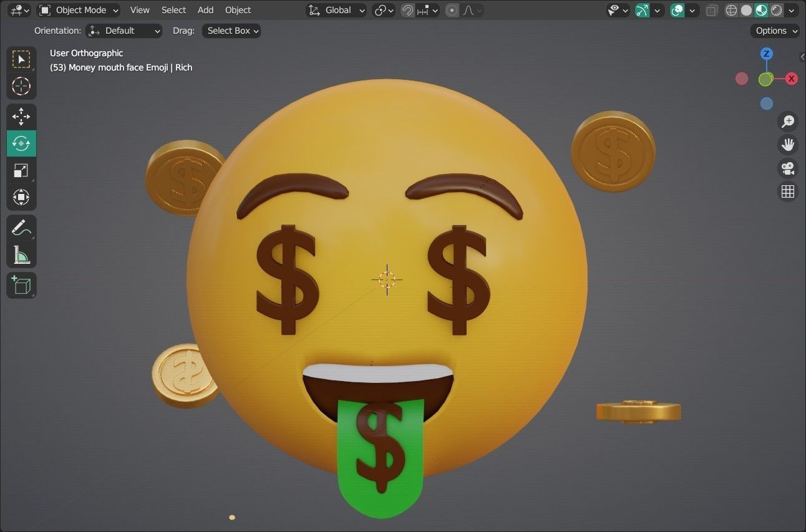Viewport: 806px width, 532px height.
Task: Select the edge-on coin at lower right
Action: tap(638, 412)
